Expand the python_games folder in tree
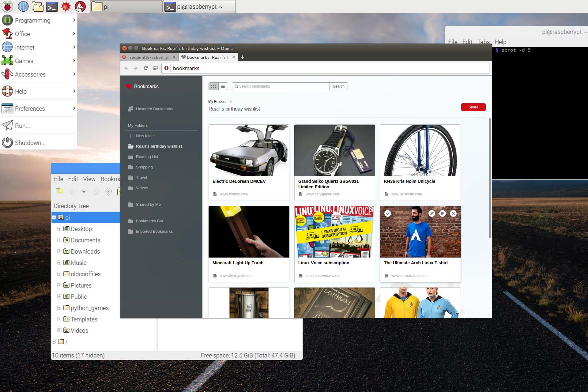588x392 pixels. [x=59, y=308]
